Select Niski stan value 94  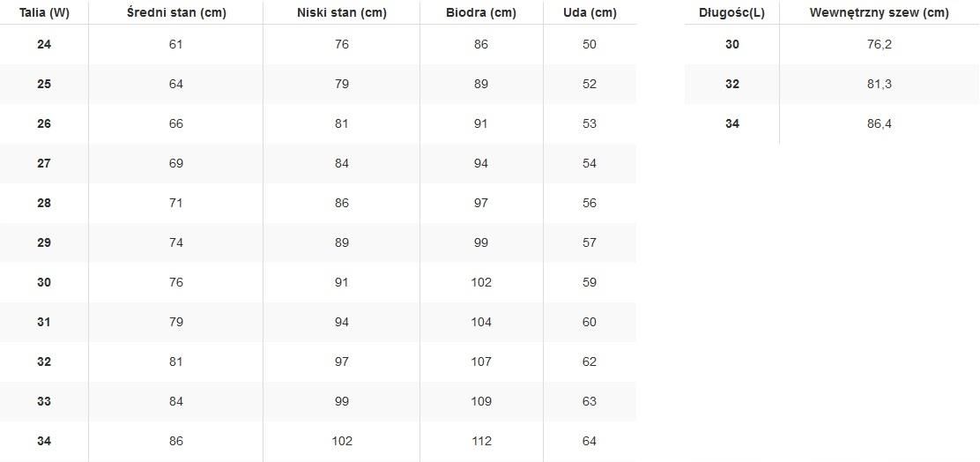341,322
